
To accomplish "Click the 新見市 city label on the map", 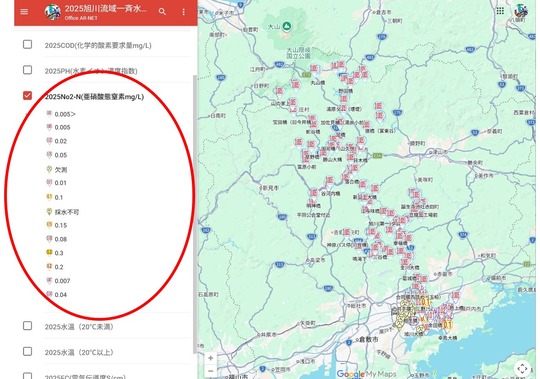I will tap(270, 188).
